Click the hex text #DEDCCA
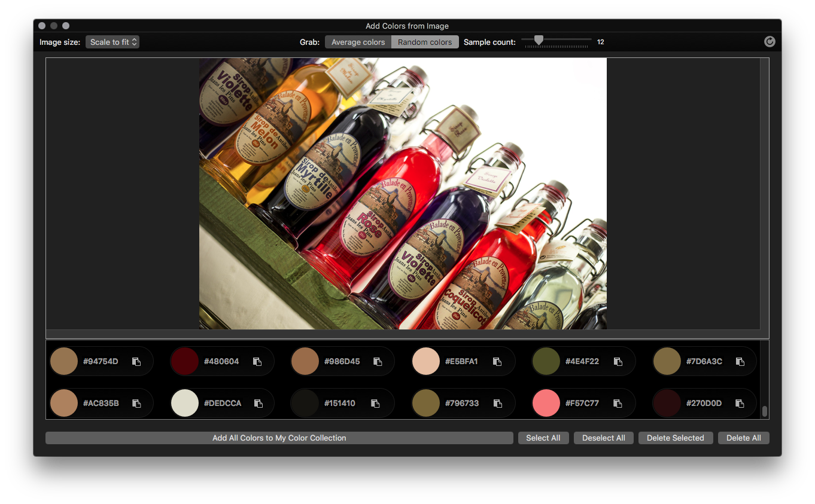 pos(223,404)
